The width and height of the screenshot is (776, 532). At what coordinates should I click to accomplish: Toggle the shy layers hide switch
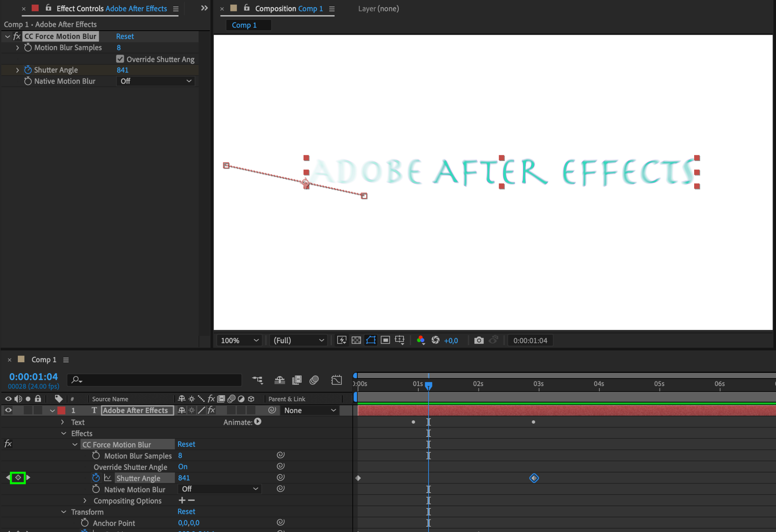pyautogui.click(x=280, y=380)
